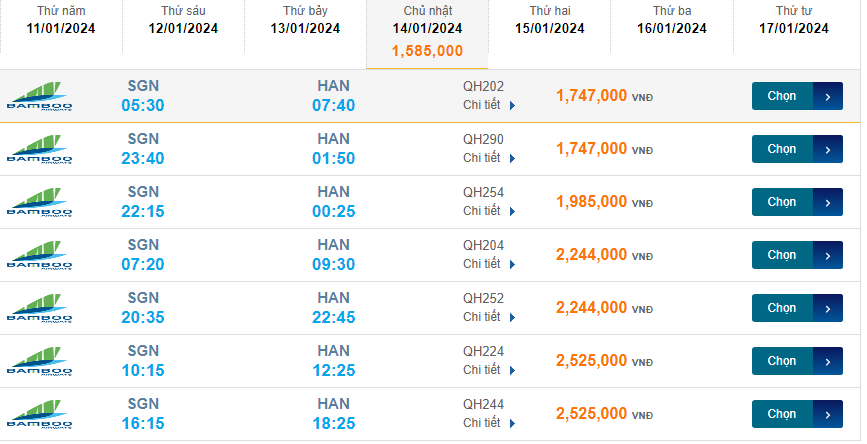Click arrow icon on QH244 Chọn button
Viewport: 867px width, 444px height.
(x=828, y=413)
